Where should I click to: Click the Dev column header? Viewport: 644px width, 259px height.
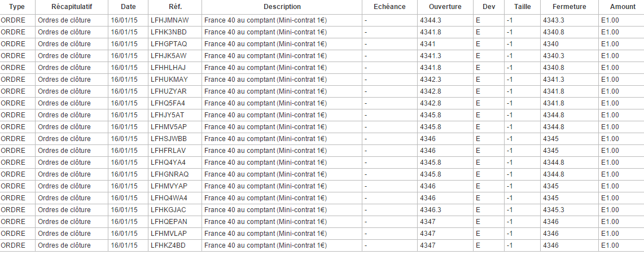pyautogui.click(x=489, y=7)
